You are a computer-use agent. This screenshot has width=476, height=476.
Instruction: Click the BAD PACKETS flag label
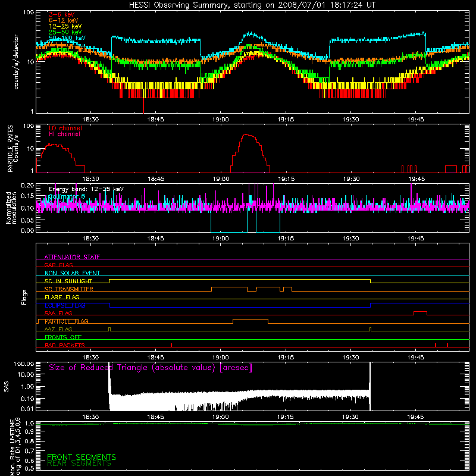pos(65,345)
